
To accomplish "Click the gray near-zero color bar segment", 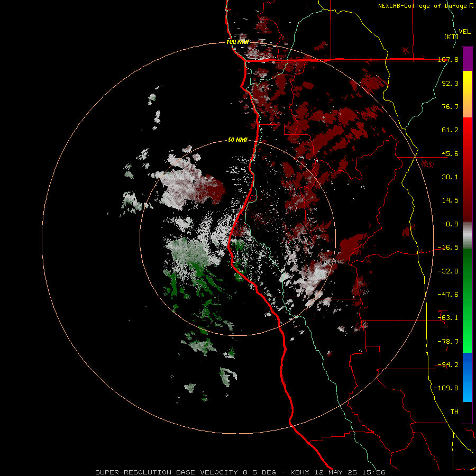I will click(467, 235).
